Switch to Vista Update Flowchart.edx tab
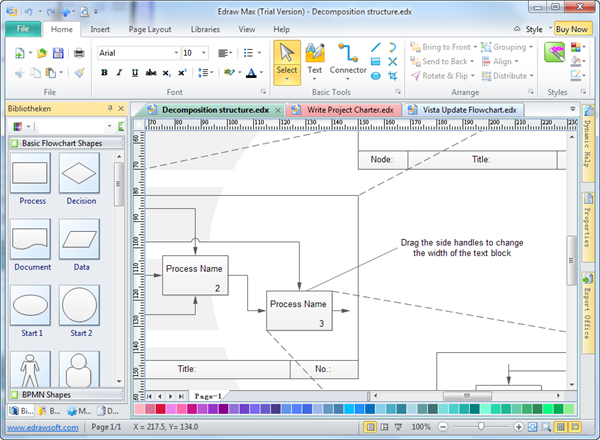This screenshot has height=440, width=600. (468, 110)
